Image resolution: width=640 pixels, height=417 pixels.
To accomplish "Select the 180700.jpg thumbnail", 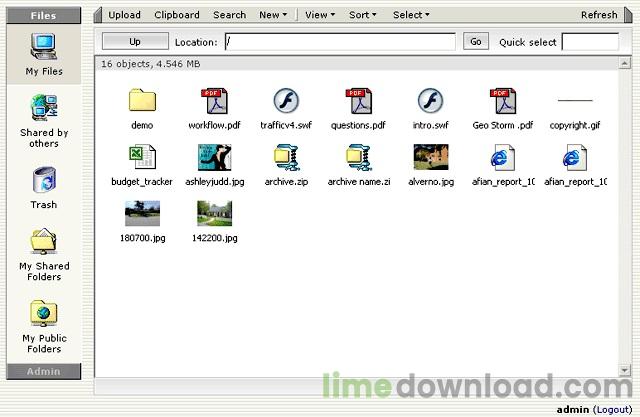I will pos(142,213).
